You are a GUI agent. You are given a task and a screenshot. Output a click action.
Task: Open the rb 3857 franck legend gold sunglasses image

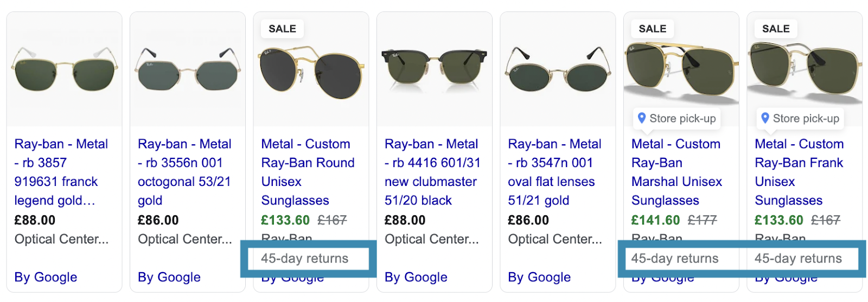(64, 69)
